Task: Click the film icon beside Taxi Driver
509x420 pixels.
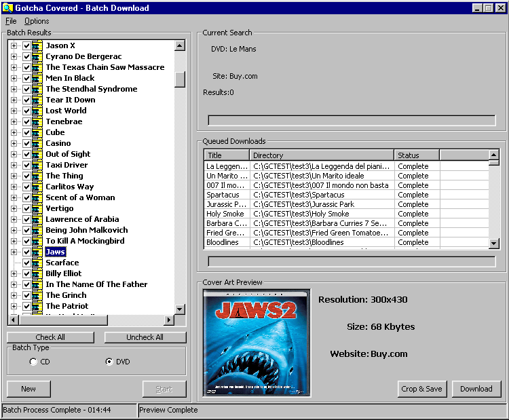Action: tap(37, 165)
